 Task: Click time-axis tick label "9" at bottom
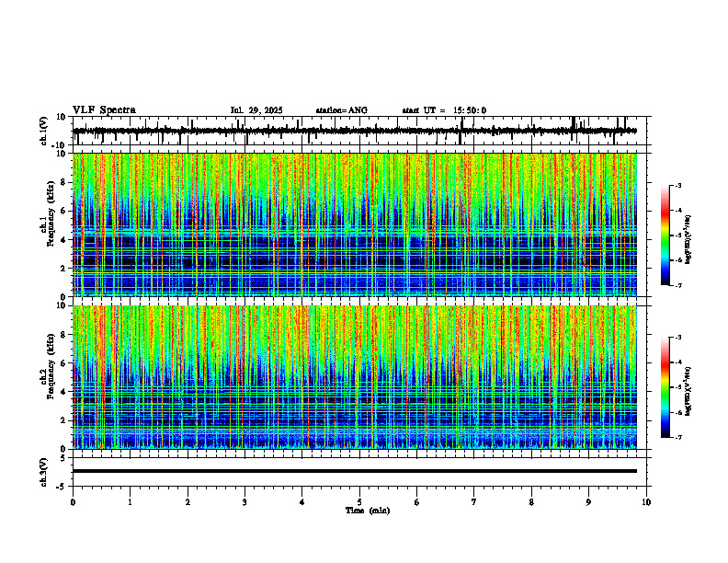point(588,502)
